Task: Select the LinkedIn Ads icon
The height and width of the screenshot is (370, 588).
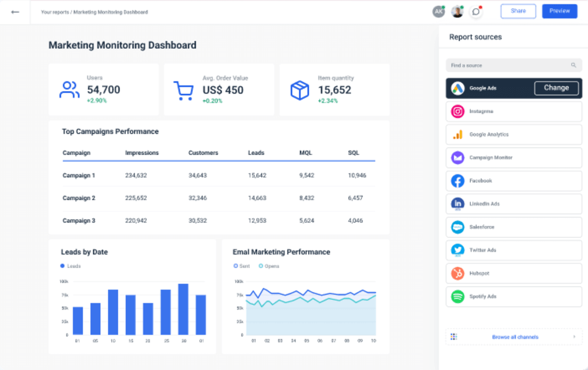Action: tap(457, 203)
